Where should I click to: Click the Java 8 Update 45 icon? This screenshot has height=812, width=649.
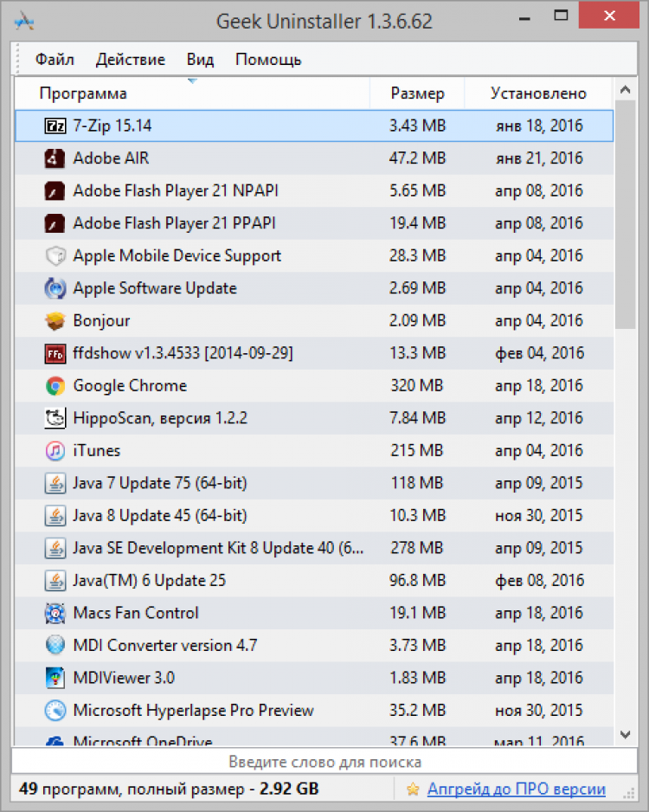tap(55, 516)
